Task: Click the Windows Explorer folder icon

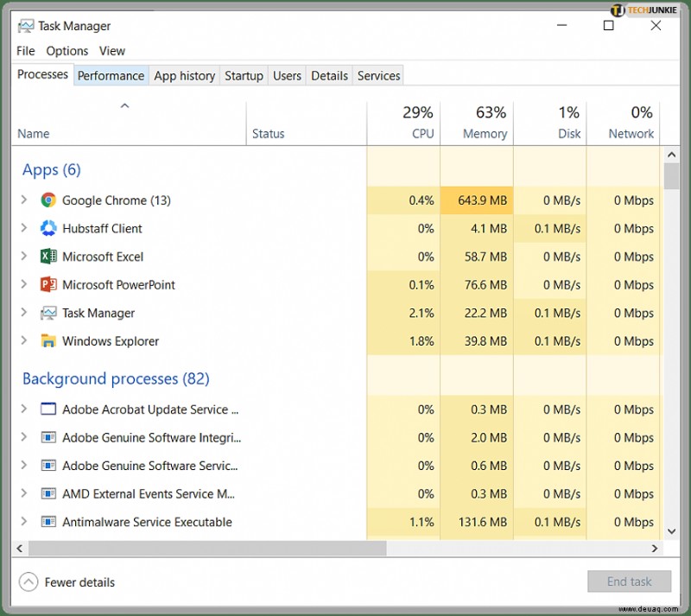Action: [48, 341]
